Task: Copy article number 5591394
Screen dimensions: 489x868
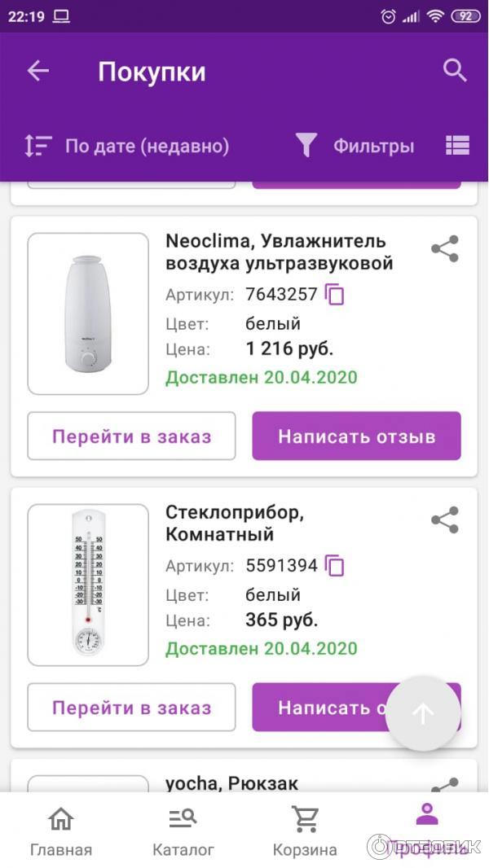Action: (334, 566)
